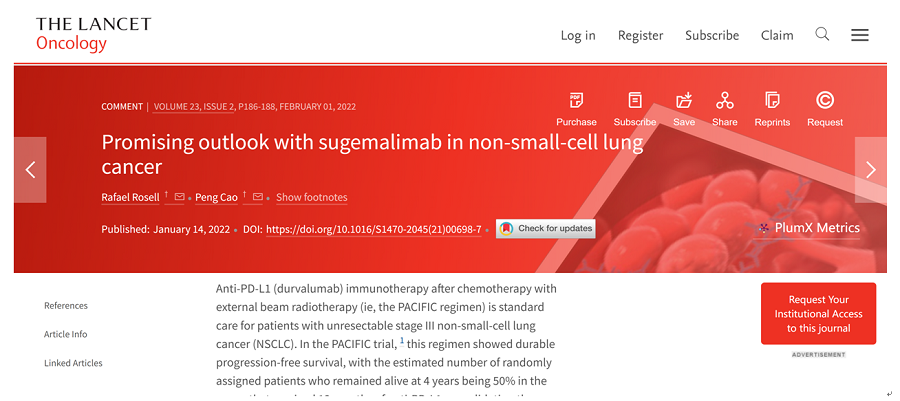Expand Show footnotes

coord(312,197)
